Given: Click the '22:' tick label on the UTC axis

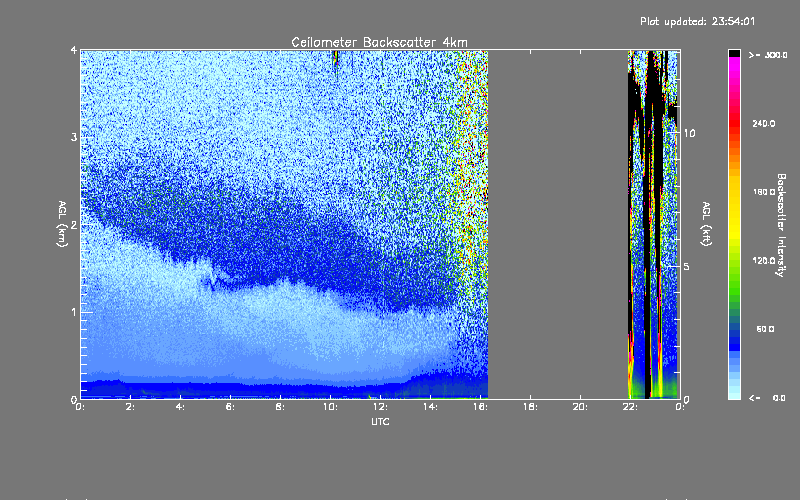Looking at the screenshot, I should (x=630, y=407).
